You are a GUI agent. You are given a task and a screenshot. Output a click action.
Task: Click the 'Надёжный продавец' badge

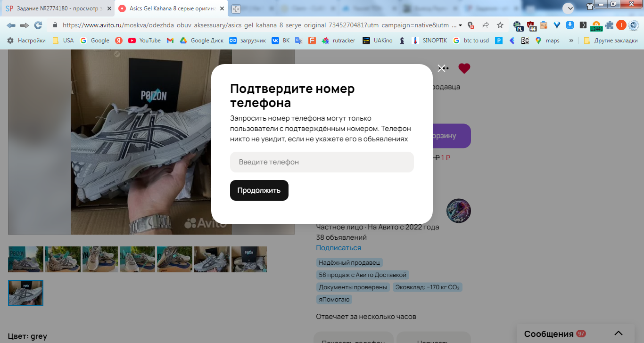349,262
